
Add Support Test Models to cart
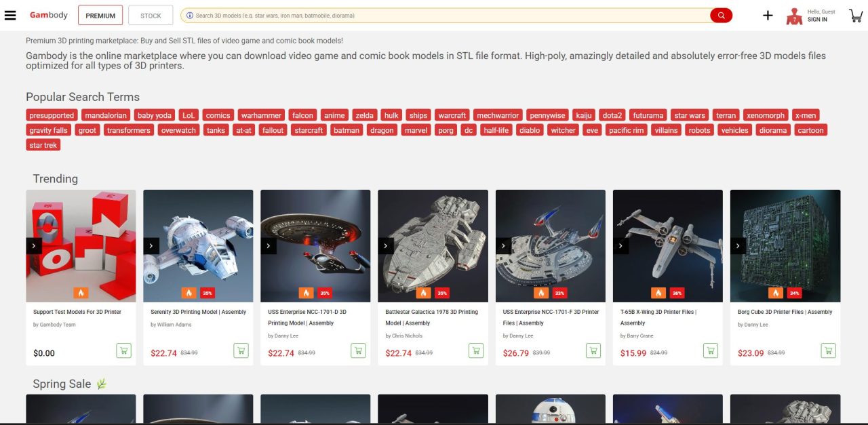pyautogui.click(x=123, y=350)
